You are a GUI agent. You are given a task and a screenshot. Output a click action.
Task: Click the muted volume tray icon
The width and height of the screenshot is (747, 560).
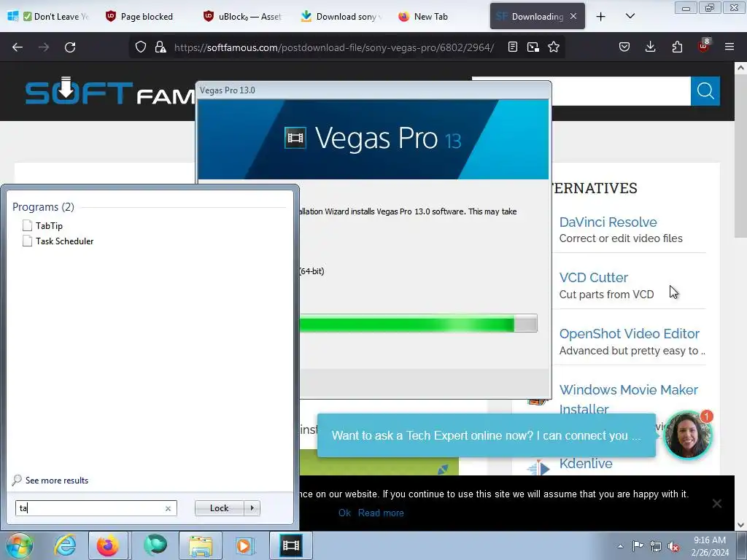(673, 546)
